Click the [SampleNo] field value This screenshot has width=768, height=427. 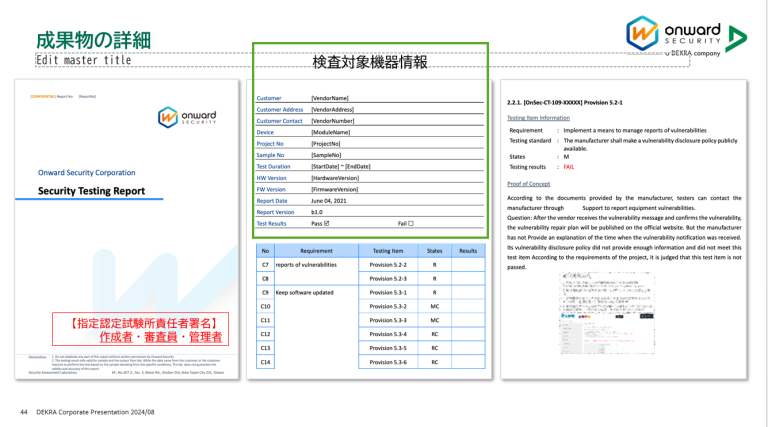[x=326, y=155]
